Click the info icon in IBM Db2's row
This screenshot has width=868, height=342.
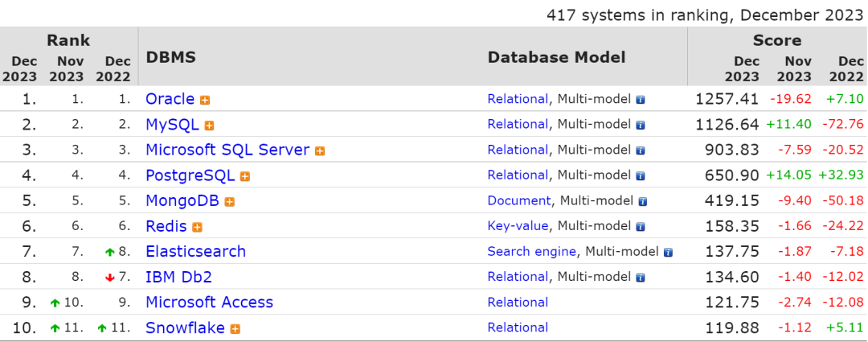pos(641,278)
